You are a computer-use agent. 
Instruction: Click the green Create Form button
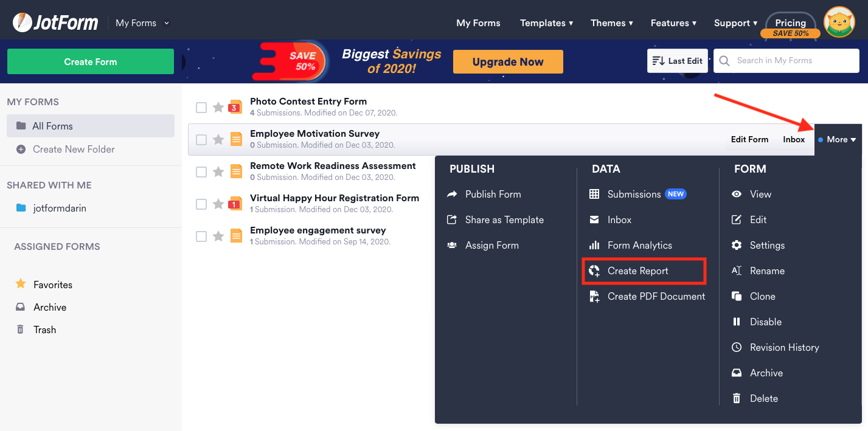(x=91, y=61)
